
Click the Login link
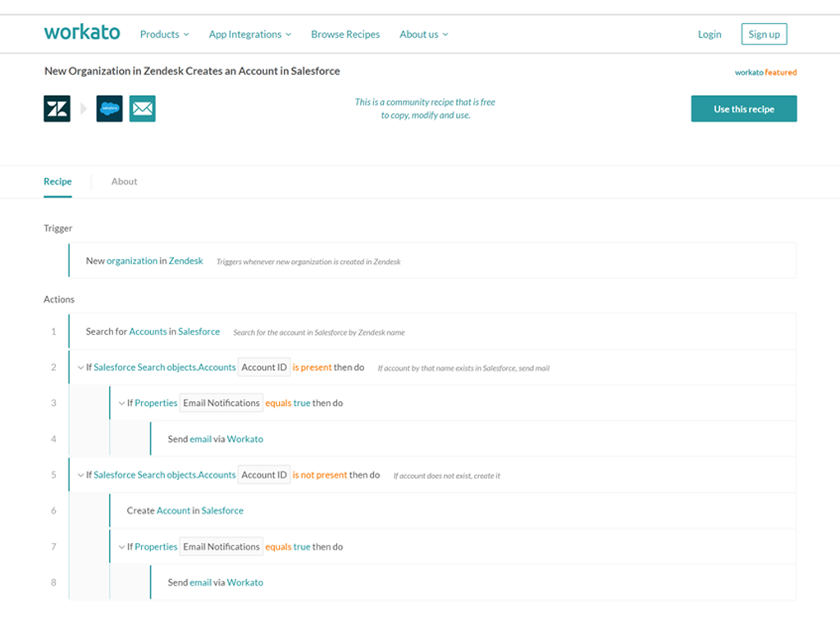[x=710, y=34]
